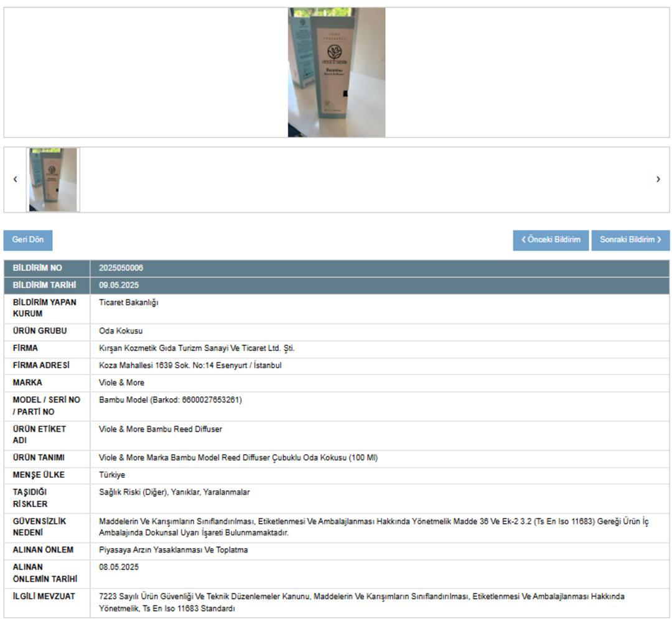Image resolution: width=672 pixels, height=619 pixels.
Task: Select the product description with 100 Ml
Action: click(238, 458)
